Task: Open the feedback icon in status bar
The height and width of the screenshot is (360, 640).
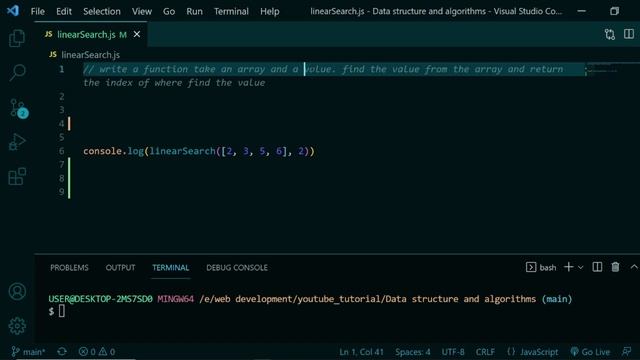Action: (x=627, y=352)
